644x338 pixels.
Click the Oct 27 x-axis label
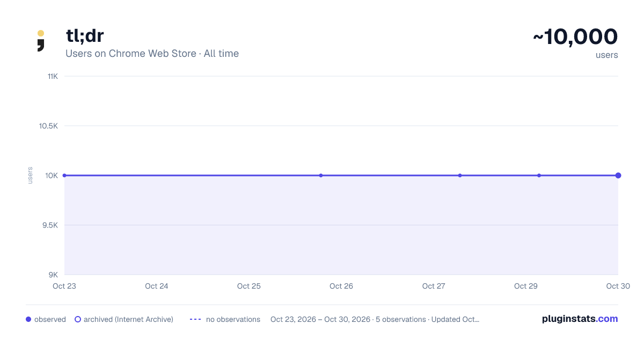(x=434, y=286)
